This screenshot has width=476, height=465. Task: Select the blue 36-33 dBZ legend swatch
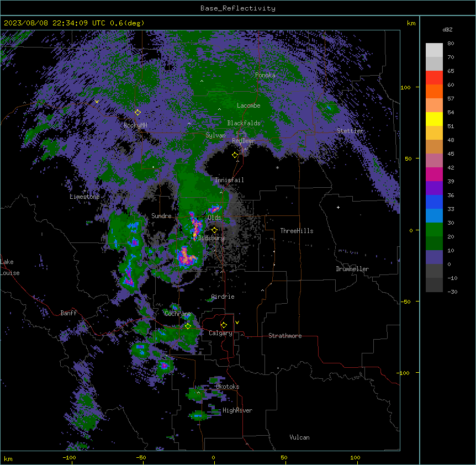point(434,202)
